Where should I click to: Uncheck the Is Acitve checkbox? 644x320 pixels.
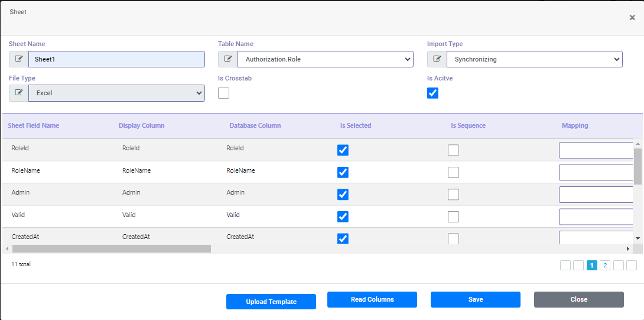[433, 93]
